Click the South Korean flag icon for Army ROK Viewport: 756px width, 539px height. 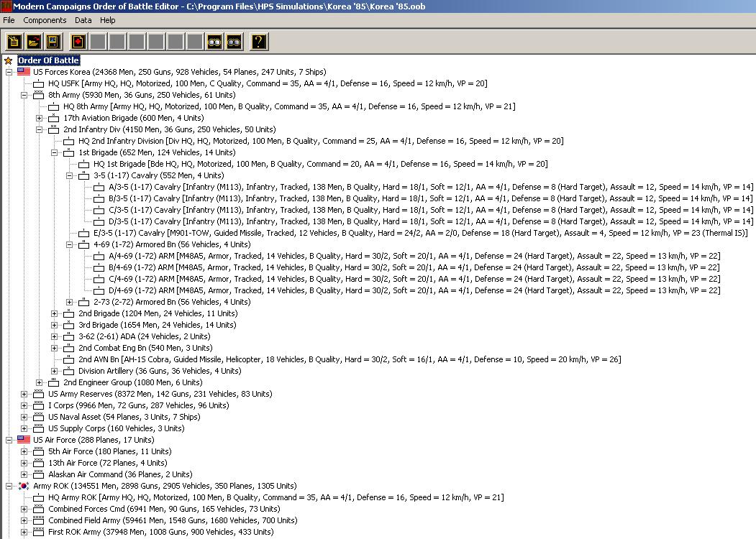(24, 486)
